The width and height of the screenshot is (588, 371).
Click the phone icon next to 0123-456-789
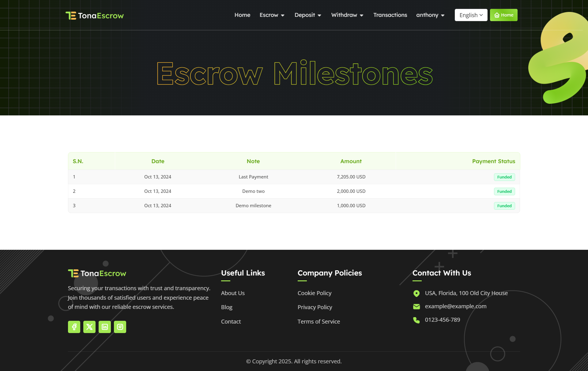pos(416,320)
